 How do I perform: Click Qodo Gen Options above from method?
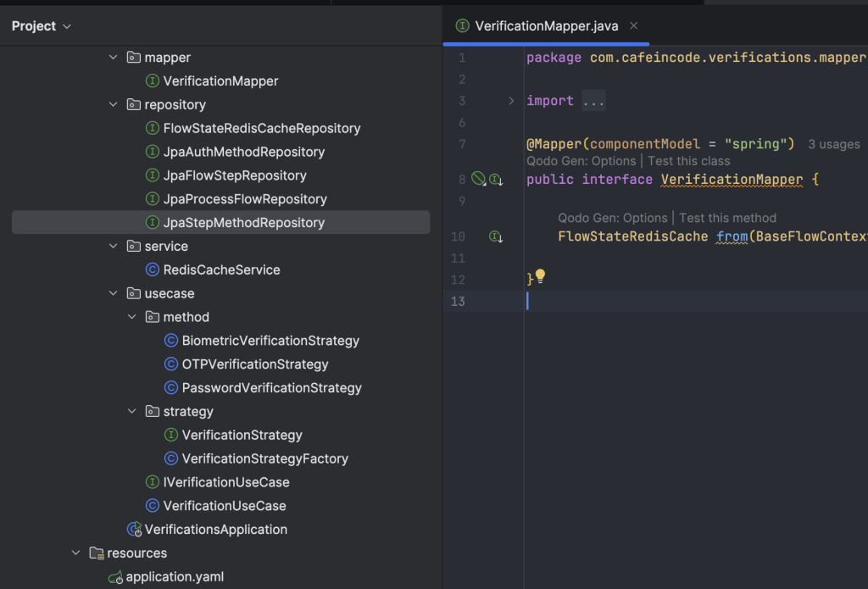coord(613,218)
